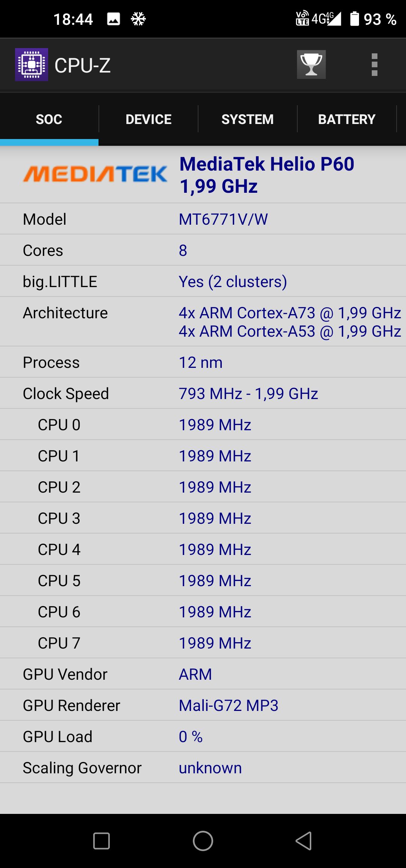This screenshot has height=868, width=406.
Task: Select the Scaling Governor unknown row
Action: 203,768
